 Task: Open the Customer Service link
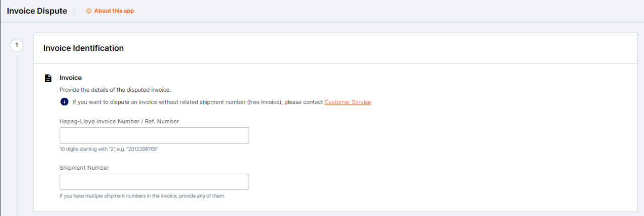click(x=348, y=102)
